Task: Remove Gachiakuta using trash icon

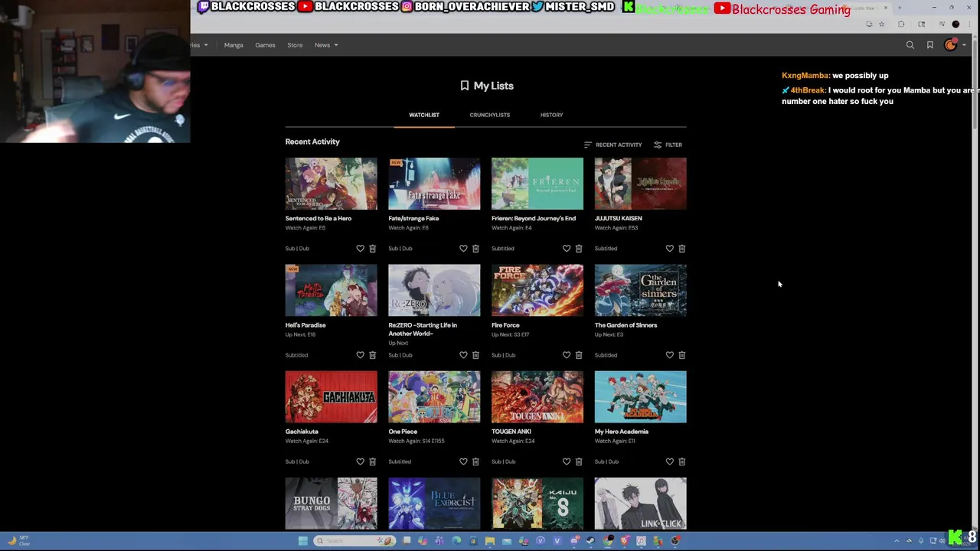Action: coord(373,461)
